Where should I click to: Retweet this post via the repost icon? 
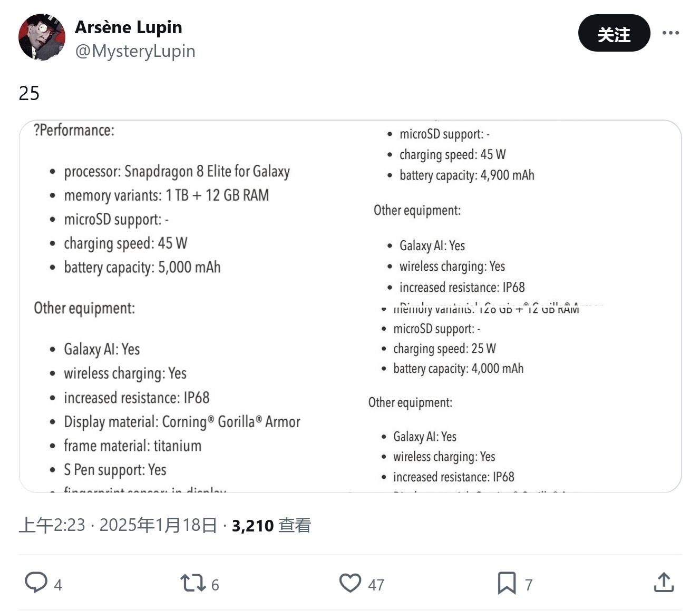pyautogui.click(x=192, y=583)
